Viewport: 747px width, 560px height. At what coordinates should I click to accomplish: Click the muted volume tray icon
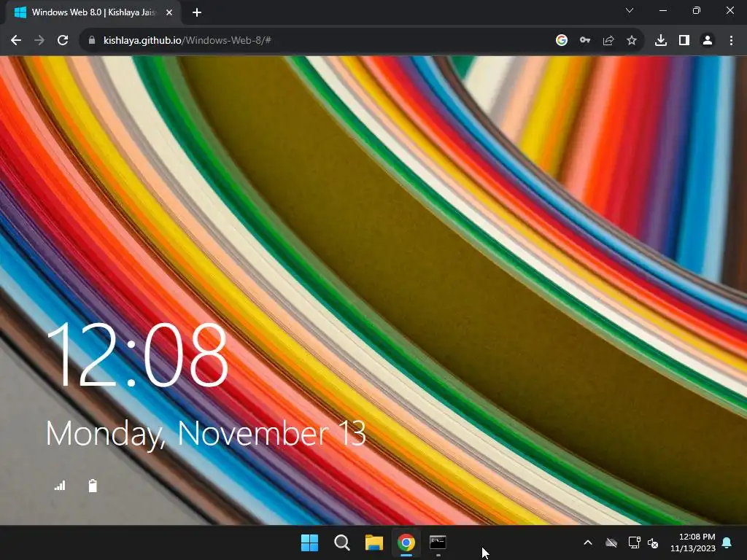point(653,542)
